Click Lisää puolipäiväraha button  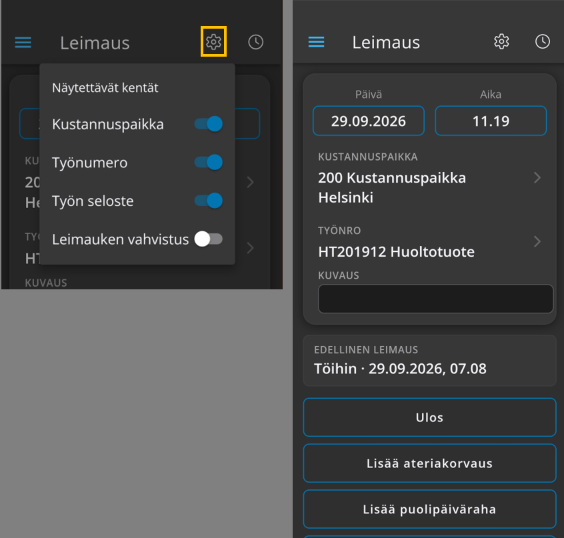[430, 509]
